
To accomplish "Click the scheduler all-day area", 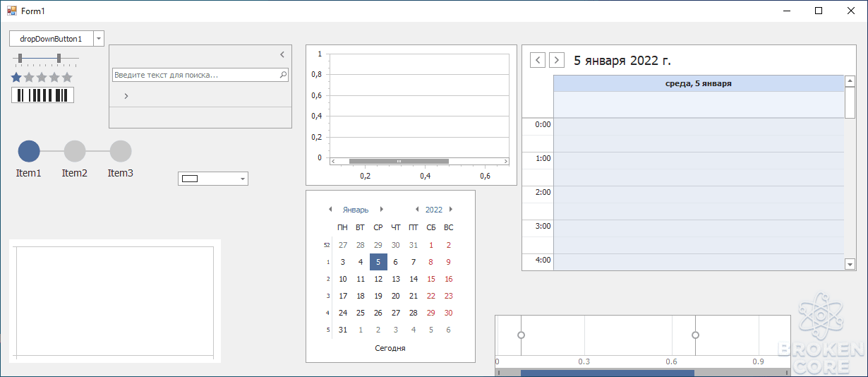I will (699, 104).
